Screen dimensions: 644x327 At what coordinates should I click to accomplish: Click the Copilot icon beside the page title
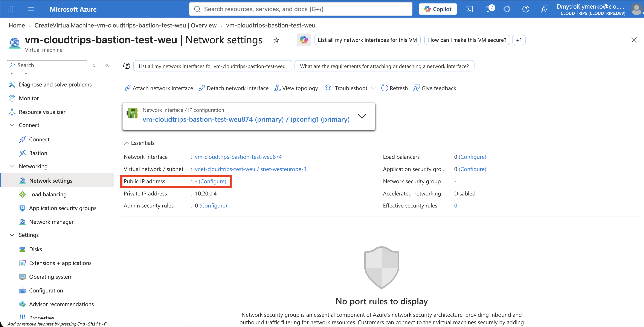304,40
